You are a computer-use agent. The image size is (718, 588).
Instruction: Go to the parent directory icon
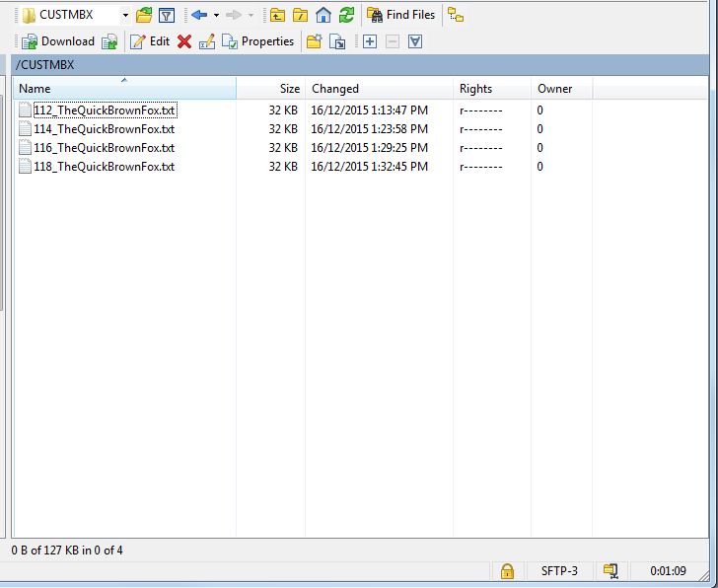tap(277, 15)
